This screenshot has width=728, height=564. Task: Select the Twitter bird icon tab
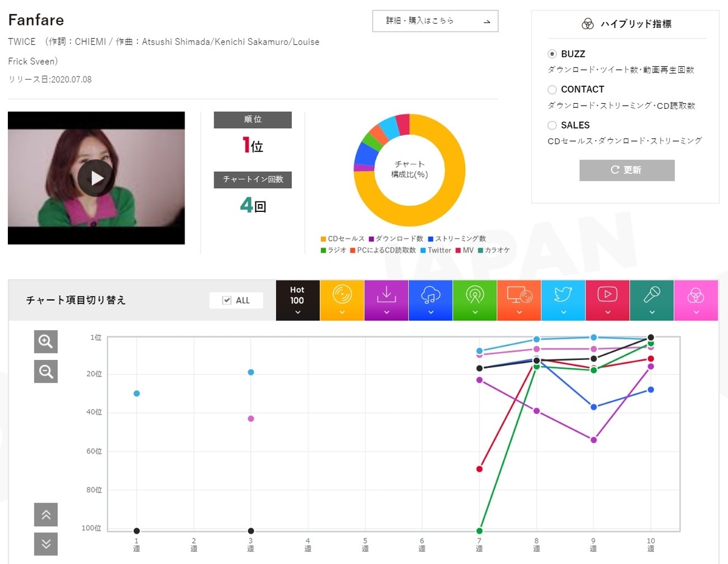[564, 301]
